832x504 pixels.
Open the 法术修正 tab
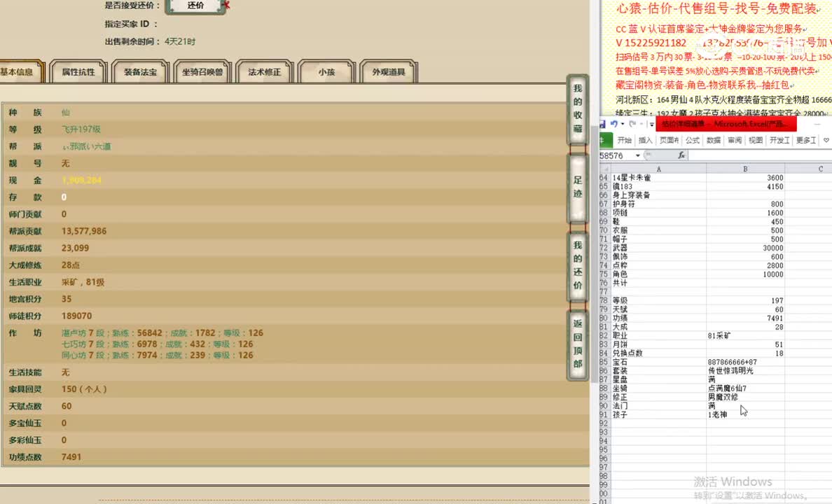pos(264,71)
